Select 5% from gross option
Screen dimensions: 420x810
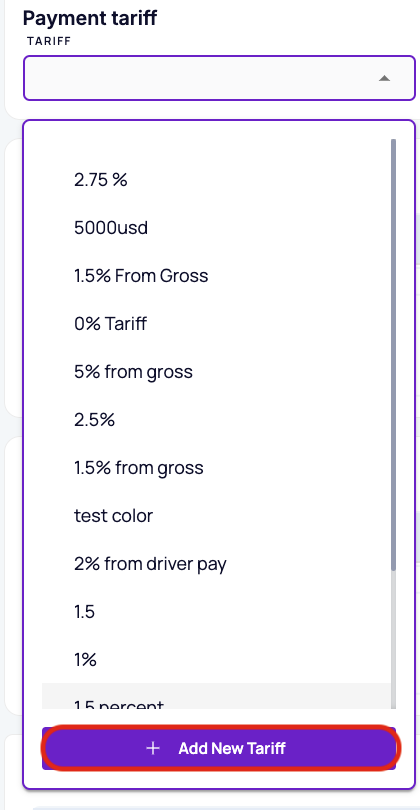coord(216,372)
